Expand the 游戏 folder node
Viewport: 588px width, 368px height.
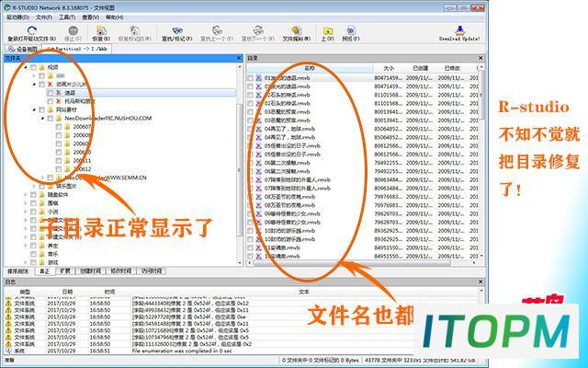click(x=26, y=262)
